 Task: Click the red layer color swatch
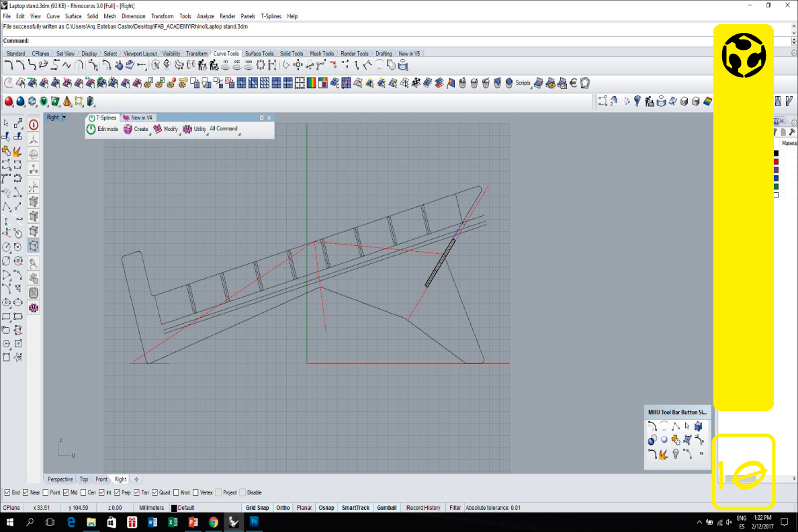pyautogui.click(x=776, y=161)
